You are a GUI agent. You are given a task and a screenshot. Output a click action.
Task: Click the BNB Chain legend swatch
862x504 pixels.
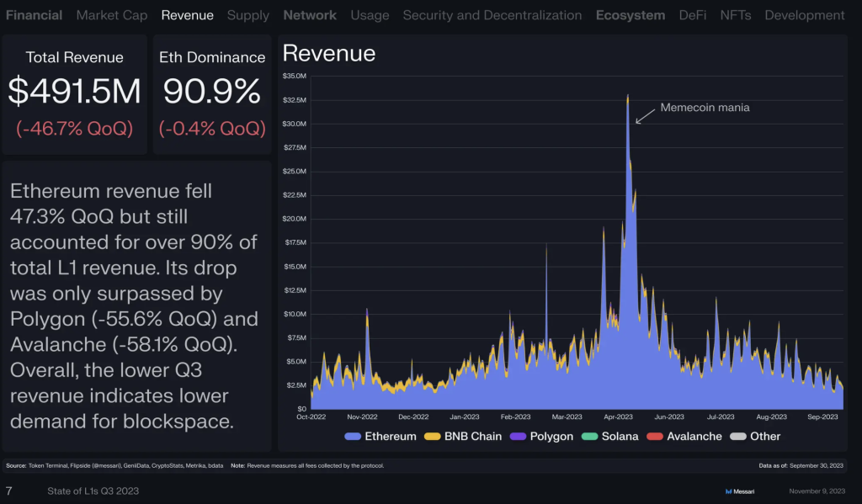(x=432, y=437)
